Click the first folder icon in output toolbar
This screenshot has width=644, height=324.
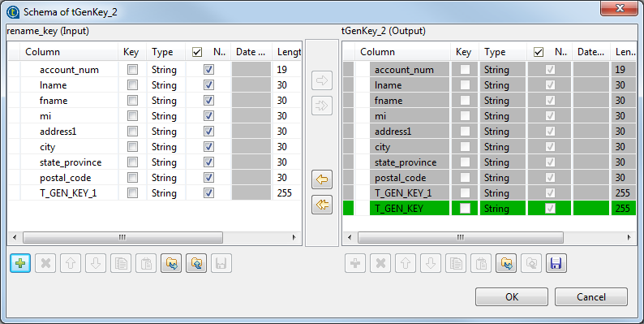[x=506, y=263]
